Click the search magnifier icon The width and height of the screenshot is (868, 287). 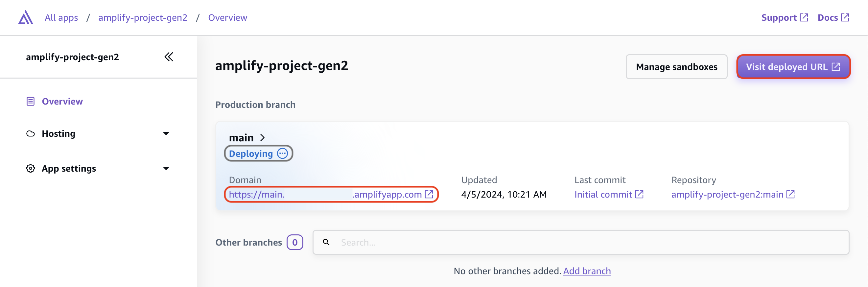click(326, 242)
